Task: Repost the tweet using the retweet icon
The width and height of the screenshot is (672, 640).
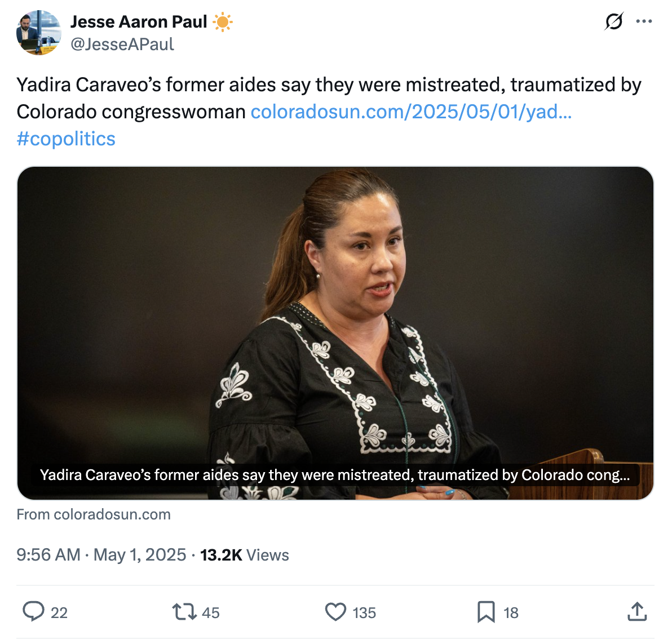Action: point(184,612)
